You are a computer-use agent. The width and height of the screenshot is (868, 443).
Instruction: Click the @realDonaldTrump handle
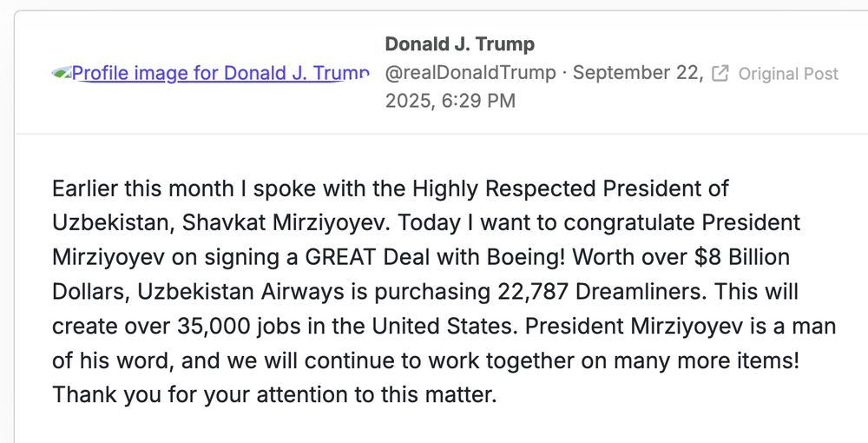click(x=470, y=73)
